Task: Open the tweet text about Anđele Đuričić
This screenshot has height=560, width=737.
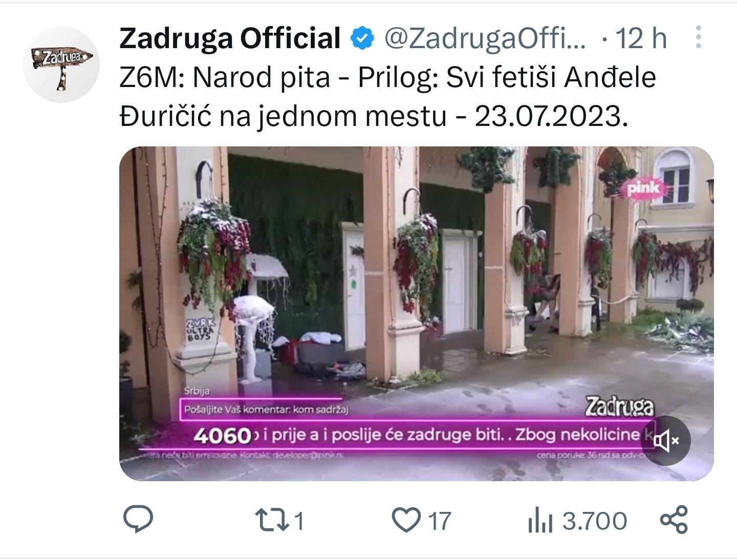Action: pyautogui.click(x=387, y=97)
